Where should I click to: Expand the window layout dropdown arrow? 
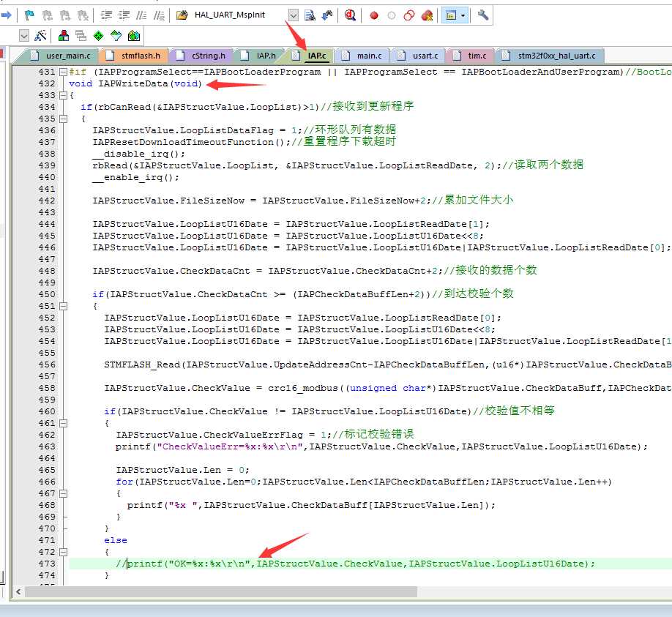coord(463,16)
